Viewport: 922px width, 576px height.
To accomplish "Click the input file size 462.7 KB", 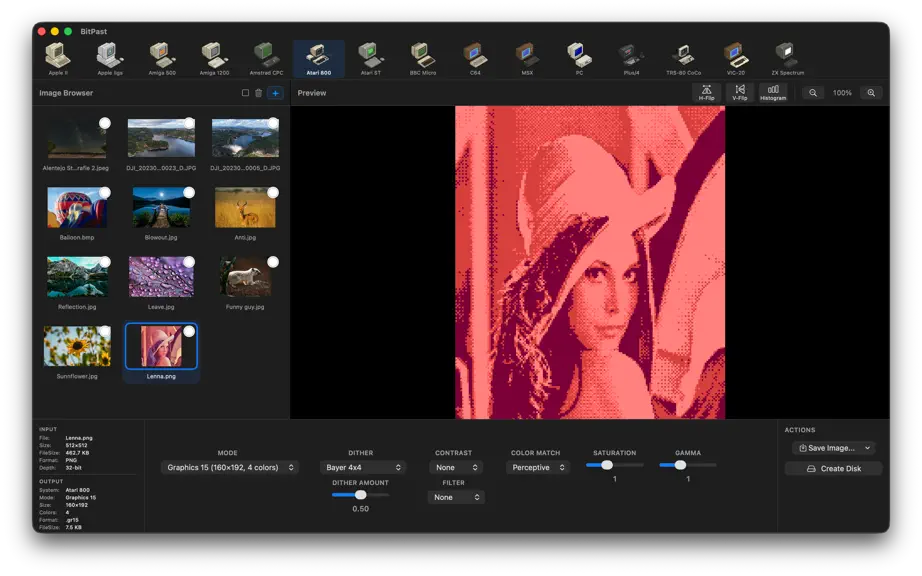I will pyautogui.click(x=78, y=453).
